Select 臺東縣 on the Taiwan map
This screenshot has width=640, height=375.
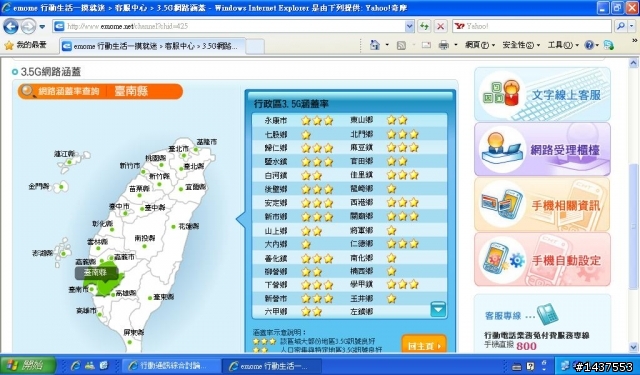click(163, 297)
